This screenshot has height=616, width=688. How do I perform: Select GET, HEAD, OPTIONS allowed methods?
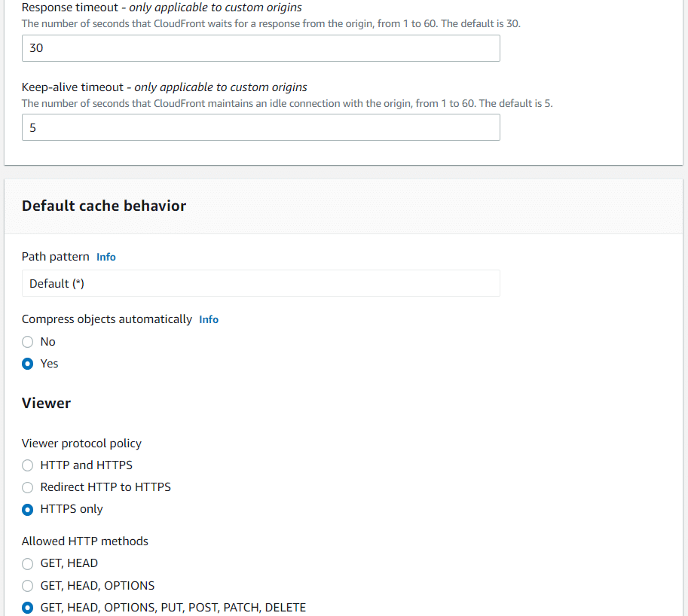tap(28, 586)
